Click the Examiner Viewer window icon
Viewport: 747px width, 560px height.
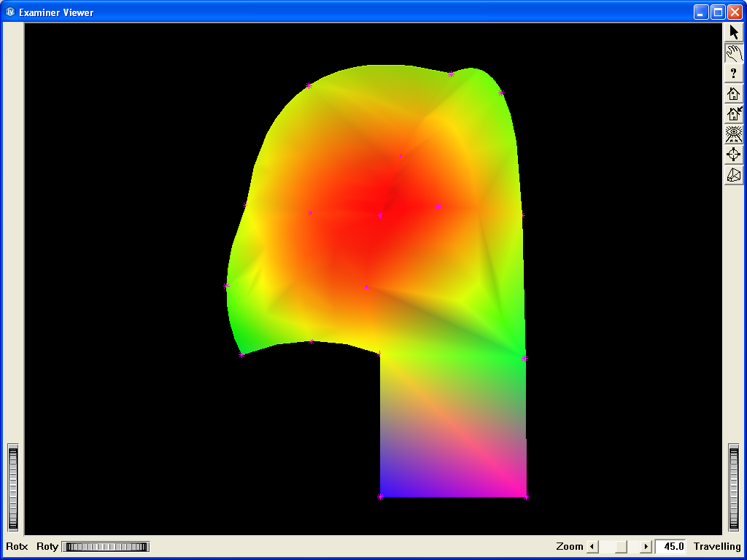[x=10, y=12]
